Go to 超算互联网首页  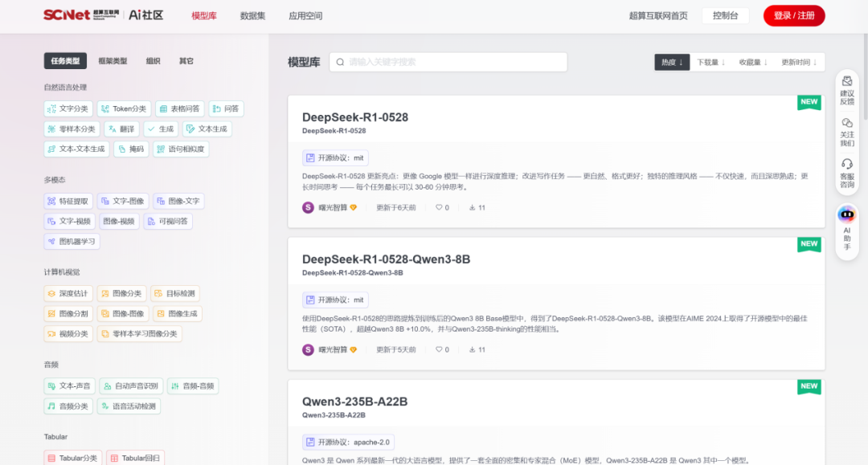click(x=658, y=16)
